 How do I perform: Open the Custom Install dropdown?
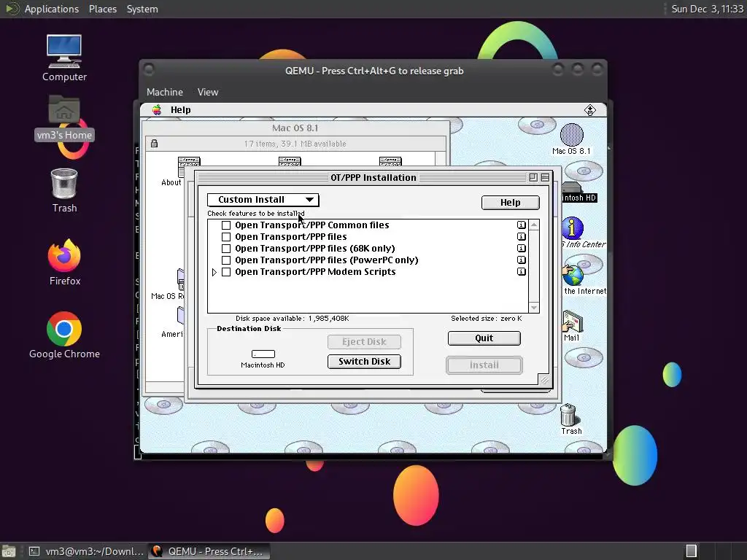tap(263, 200)
